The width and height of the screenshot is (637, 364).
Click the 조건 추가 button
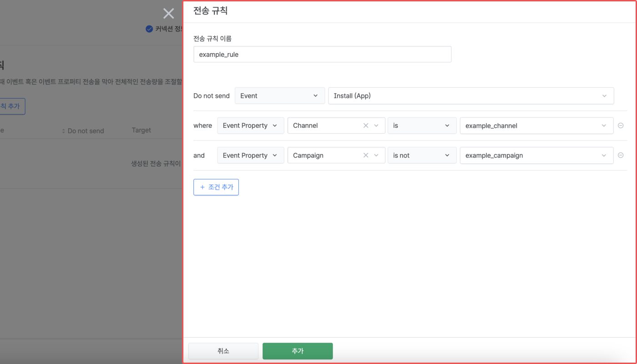(216, 187)
